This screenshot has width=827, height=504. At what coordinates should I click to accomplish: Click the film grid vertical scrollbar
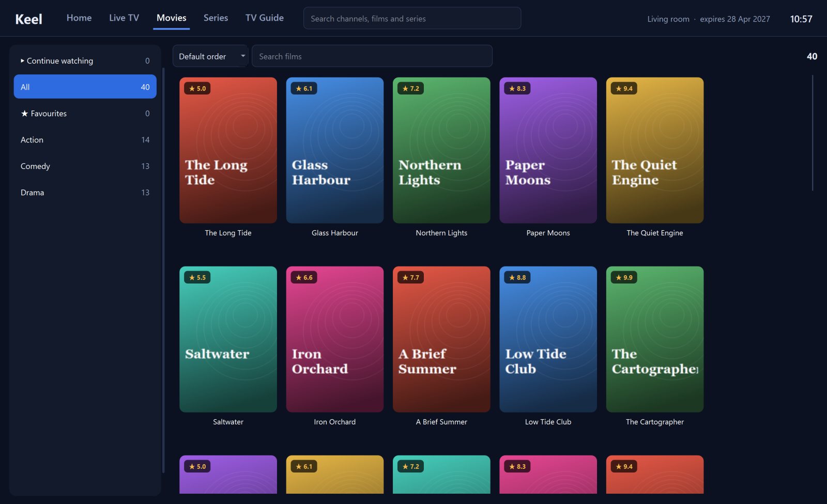pyautogui.click(x=813, y=133)
